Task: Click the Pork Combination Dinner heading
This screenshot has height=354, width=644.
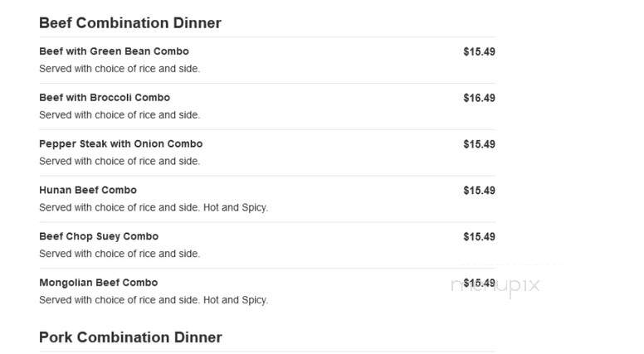Action: point(130,337)
